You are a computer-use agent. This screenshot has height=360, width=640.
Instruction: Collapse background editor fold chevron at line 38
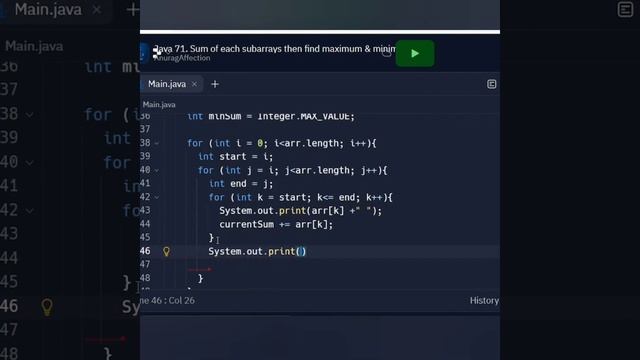[29, 115]
